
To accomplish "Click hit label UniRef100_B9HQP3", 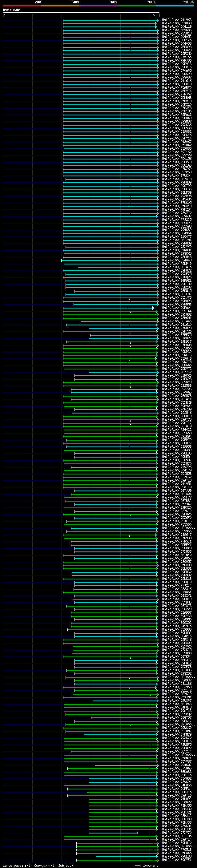I will [x=177, y=301].
